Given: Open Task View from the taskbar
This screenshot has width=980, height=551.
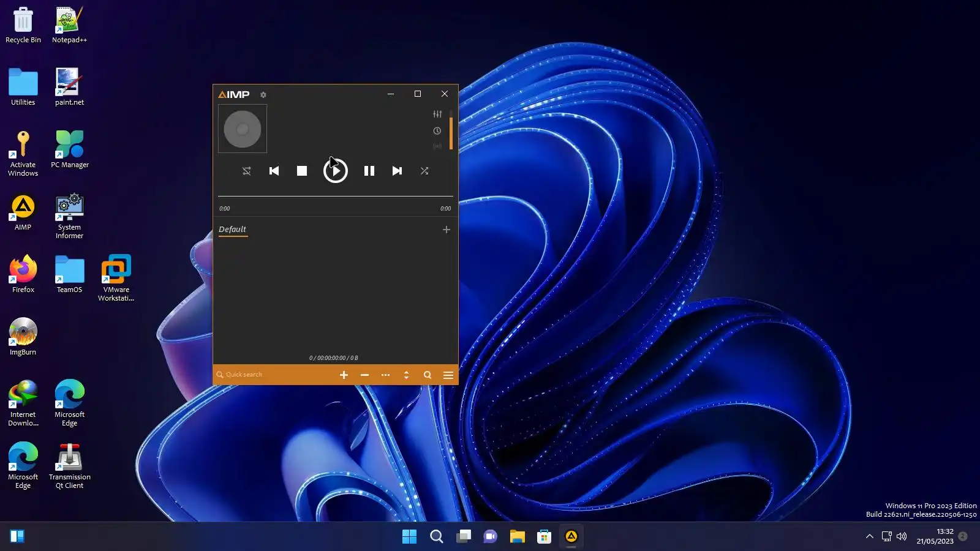Looking at the screenshot, I should click(464, 537).
